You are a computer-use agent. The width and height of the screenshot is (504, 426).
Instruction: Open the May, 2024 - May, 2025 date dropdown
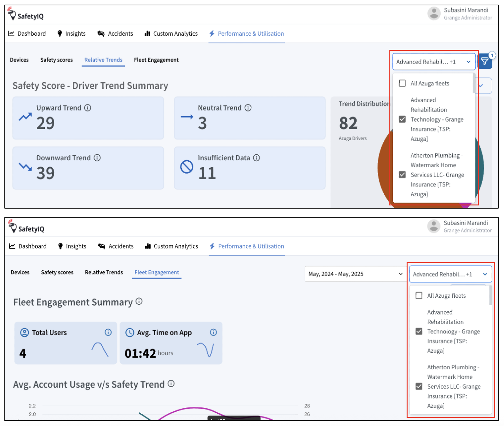tap(356, 274)
